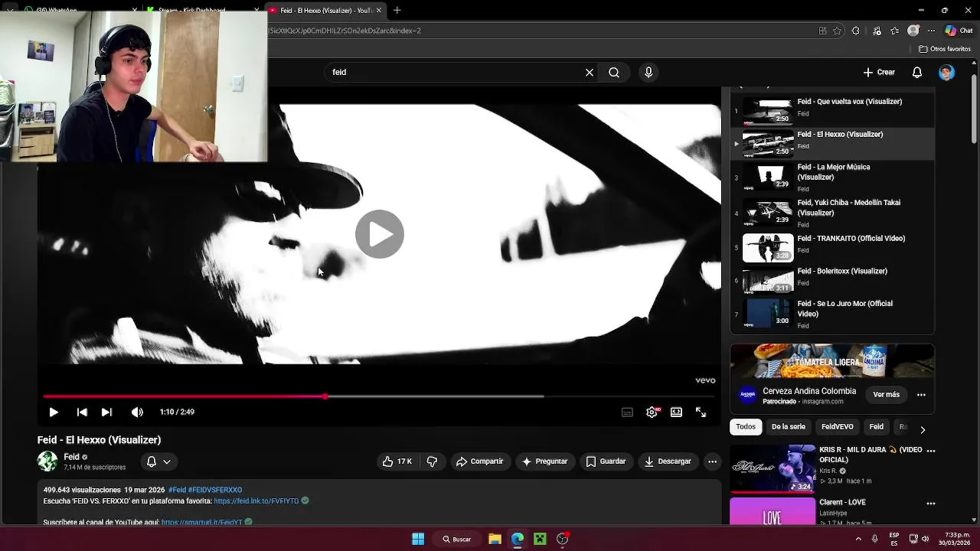Select Boleritoxx Visualizer playlist item

[832, 279]
